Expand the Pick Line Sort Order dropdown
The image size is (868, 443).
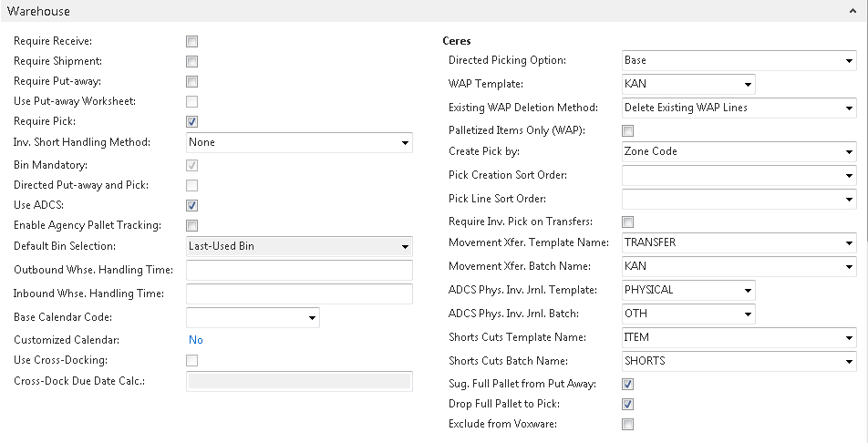pyautogui.click(x=848, y=200)
